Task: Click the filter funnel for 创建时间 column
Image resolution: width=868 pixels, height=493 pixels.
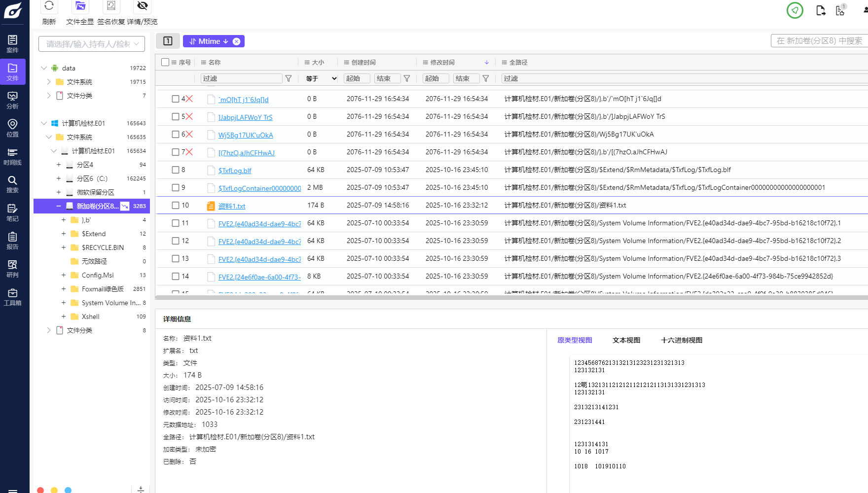Action: tap(407, 78)
